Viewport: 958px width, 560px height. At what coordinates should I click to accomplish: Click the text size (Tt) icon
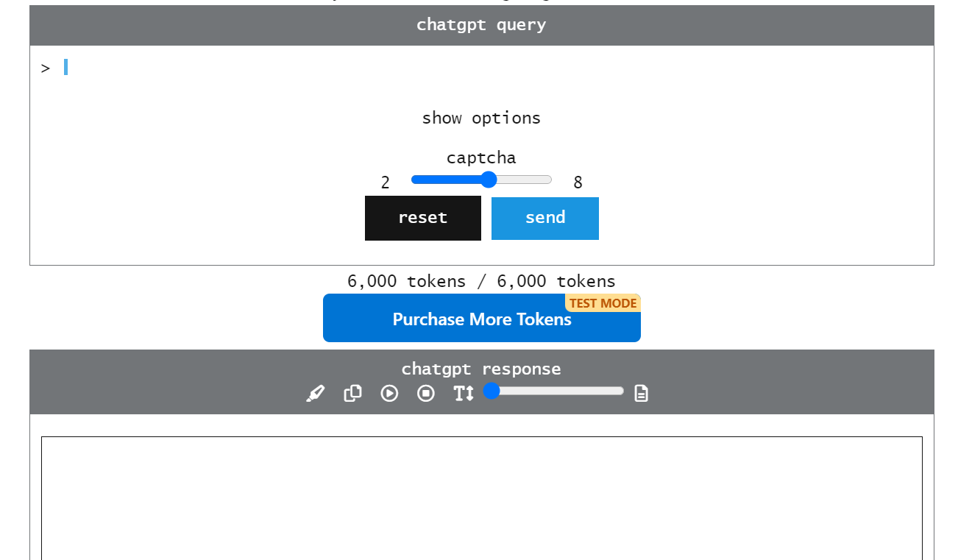tap(463, 393)
